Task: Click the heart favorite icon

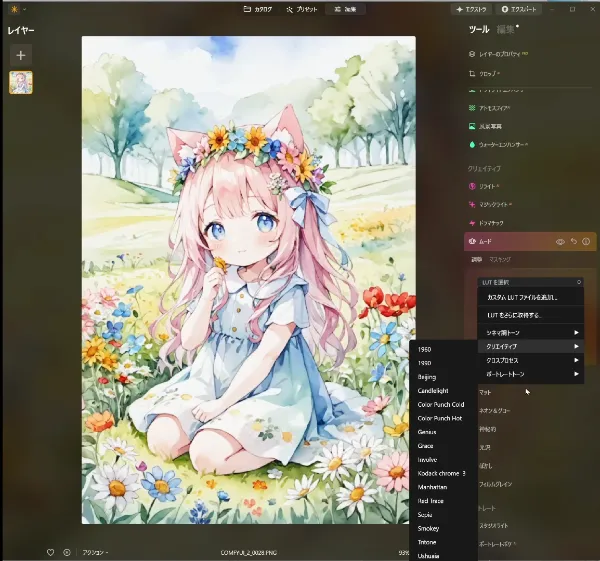Action: tap(50, 553)
